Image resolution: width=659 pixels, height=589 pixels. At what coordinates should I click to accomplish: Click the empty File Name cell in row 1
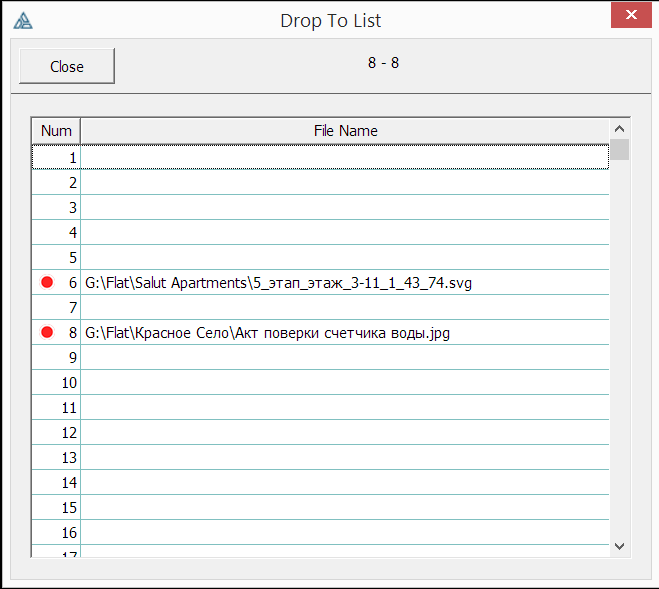tap(345, 157)
